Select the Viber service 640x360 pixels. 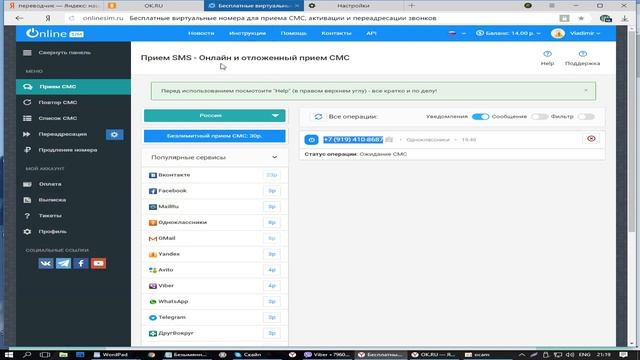215,286
